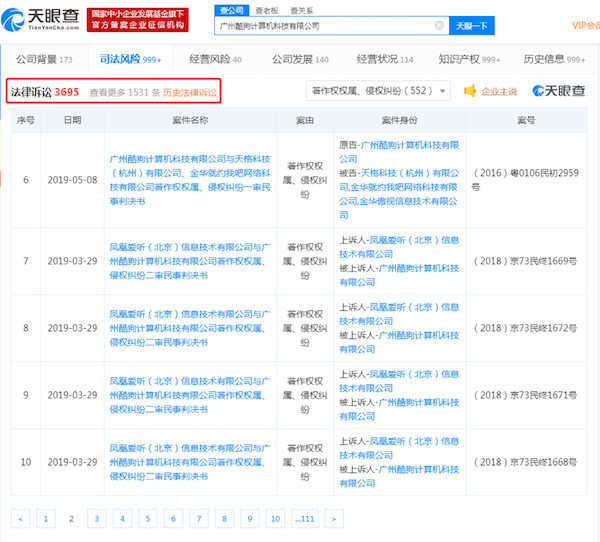The height and width of the screenshot is (542, 600).
Task: Clear the search box with the X icon
Action: pyautogui.click(x=439, y=25)
